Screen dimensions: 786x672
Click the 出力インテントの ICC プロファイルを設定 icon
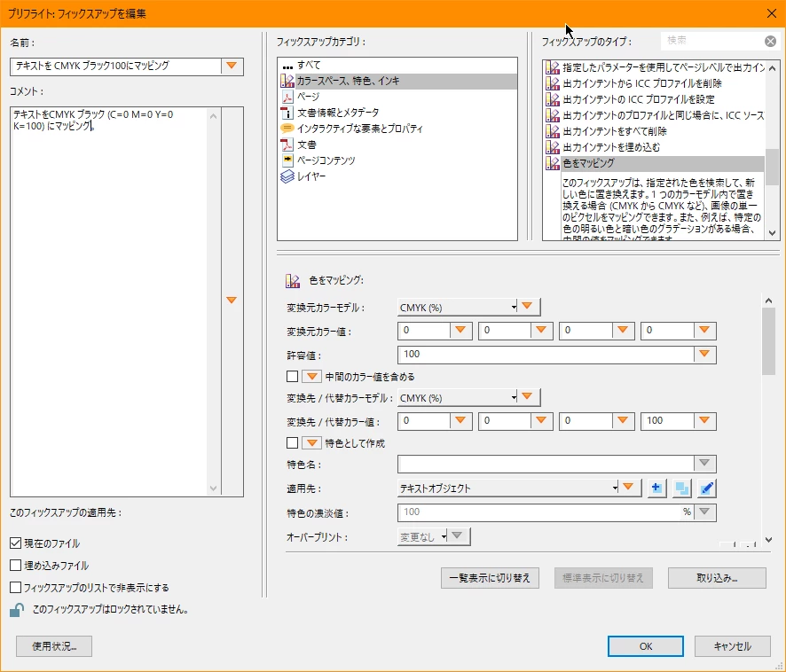553,99
